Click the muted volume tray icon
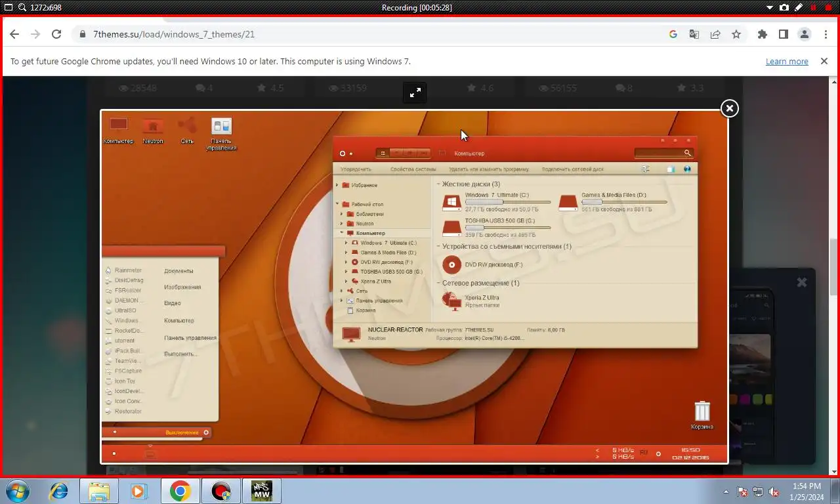The height and width of the screenshot is (504, 840). pos(774,492)
